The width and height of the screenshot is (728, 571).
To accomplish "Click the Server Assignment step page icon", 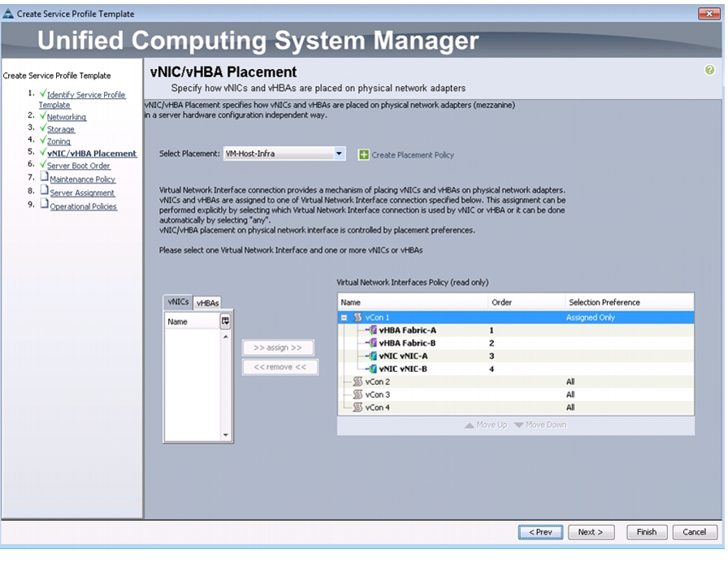I will (x=44, y=190).
